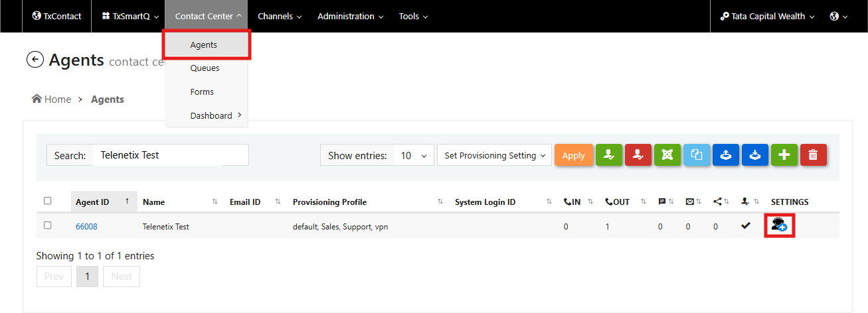The height and width of the screenshot is (313, 868).
Task: Select Forms from Contact Center menu
Action: point(202,92)
